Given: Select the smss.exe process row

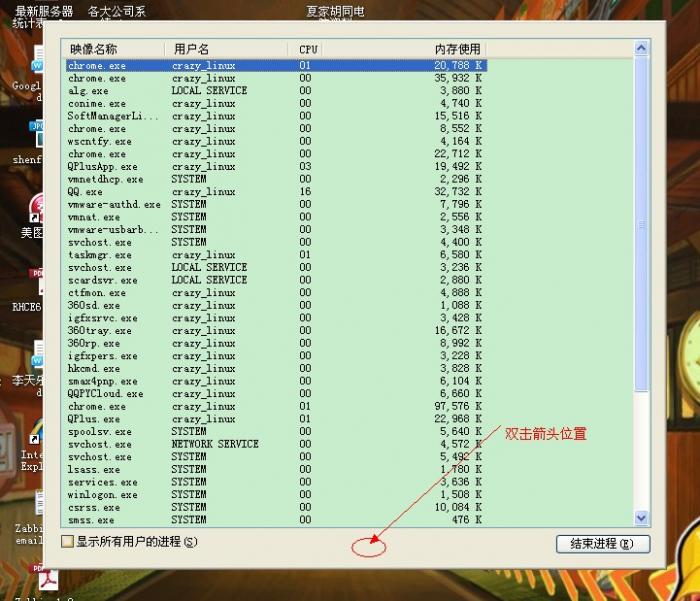Looking at the screenshot, I should coord(277,520).
